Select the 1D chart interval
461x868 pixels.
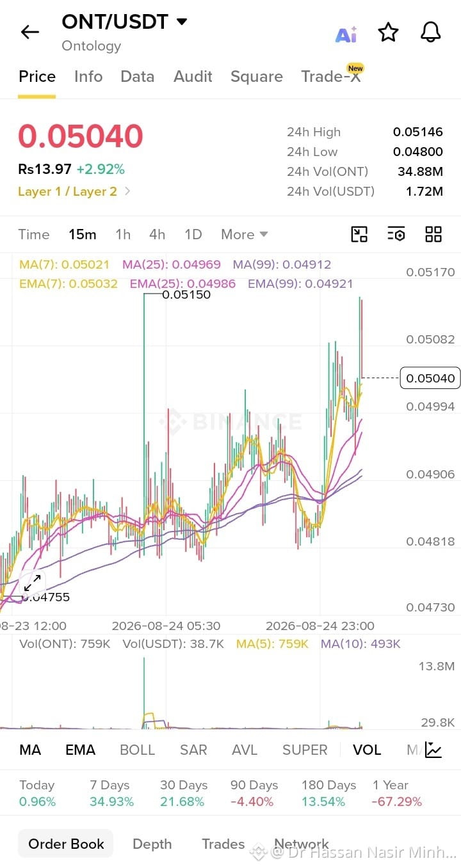click(193, 234)
